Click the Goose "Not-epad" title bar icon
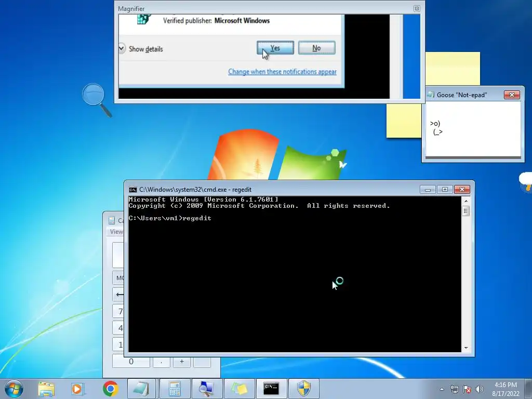Image resolution: width=532 pixels, height=399 pixels. pyautogui.click(x=431, y=95)
